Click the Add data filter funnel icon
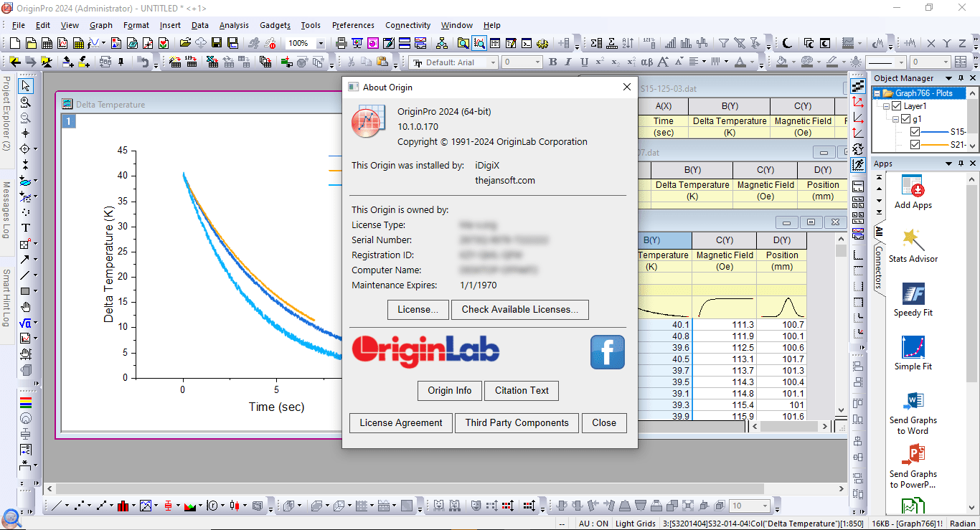 [x=724, y=43]
